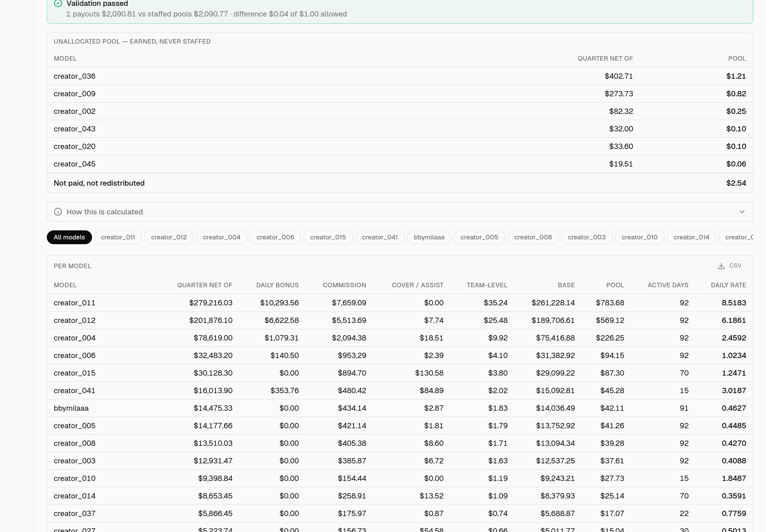Image resolution: width=766 pixels, height=532 pixels.
Task: Export the Per Model table as CSV
Action: click(x=730, y=266)
